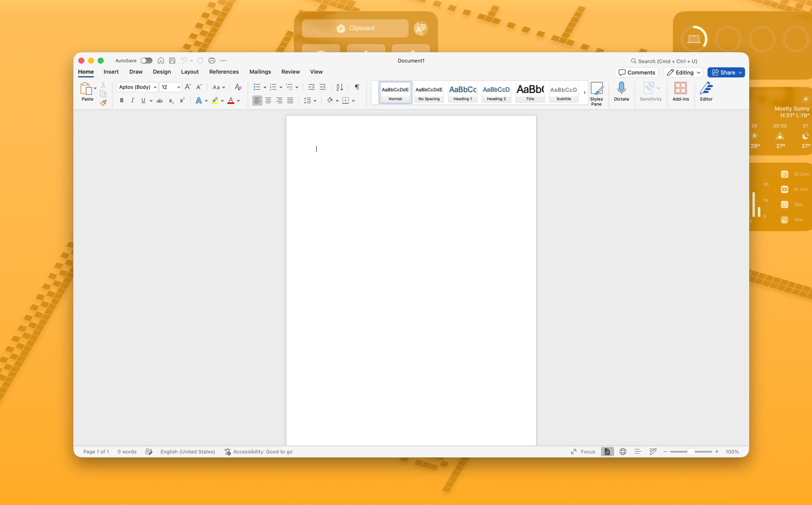Open the Borders dropdown arrow
The width and height of the screenshot is (812, 505).
353,100
